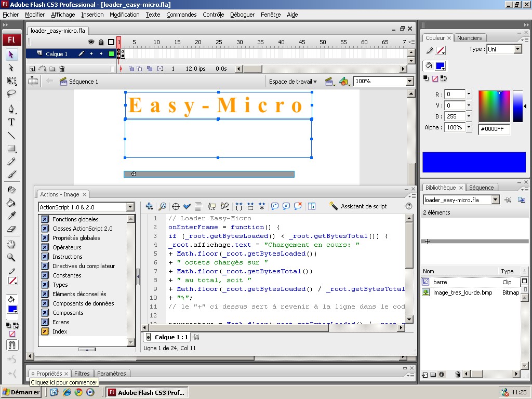
Task: Click the Actions panel help icon
Action: pos(409,206)
